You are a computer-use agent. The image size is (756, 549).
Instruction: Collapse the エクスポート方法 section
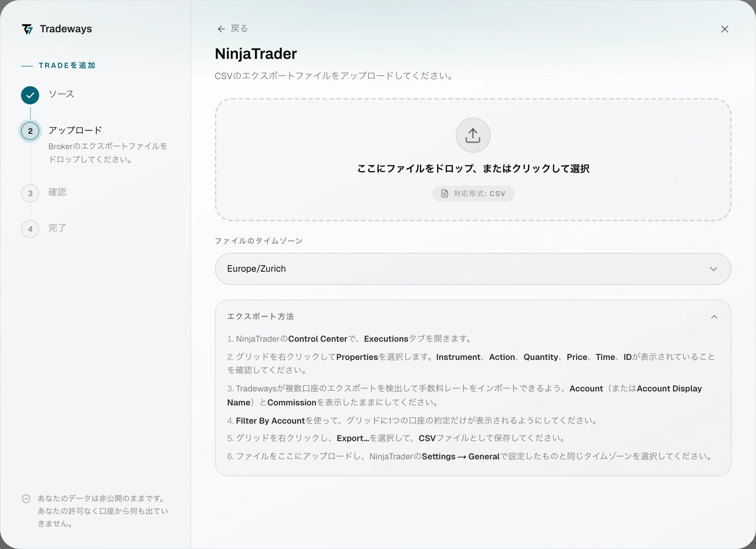tap(714, 317)
